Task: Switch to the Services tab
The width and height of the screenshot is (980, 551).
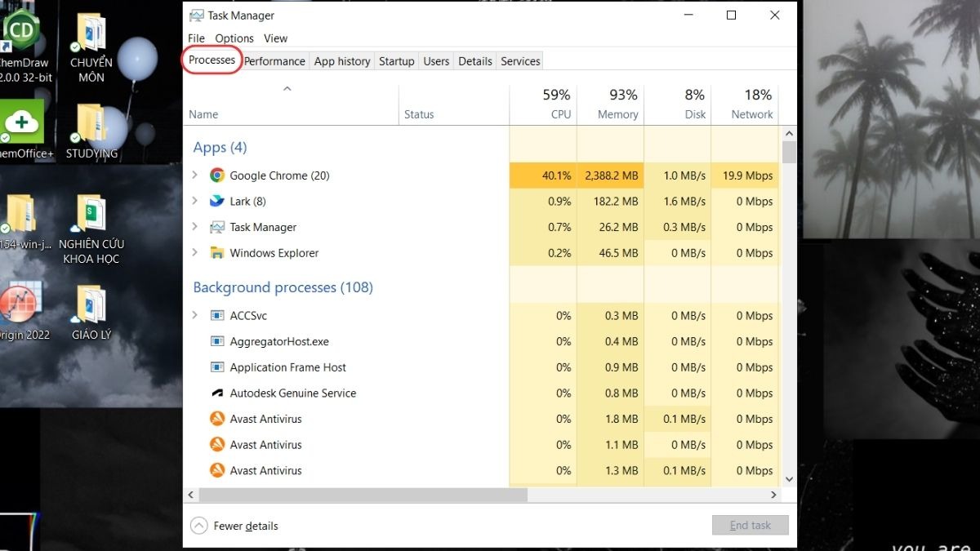Action: tap(520, 61)
